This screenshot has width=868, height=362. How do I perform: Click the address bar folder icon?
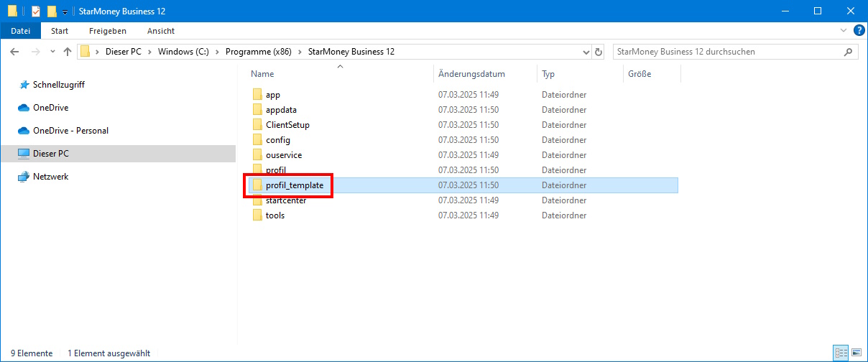(86, 52)
